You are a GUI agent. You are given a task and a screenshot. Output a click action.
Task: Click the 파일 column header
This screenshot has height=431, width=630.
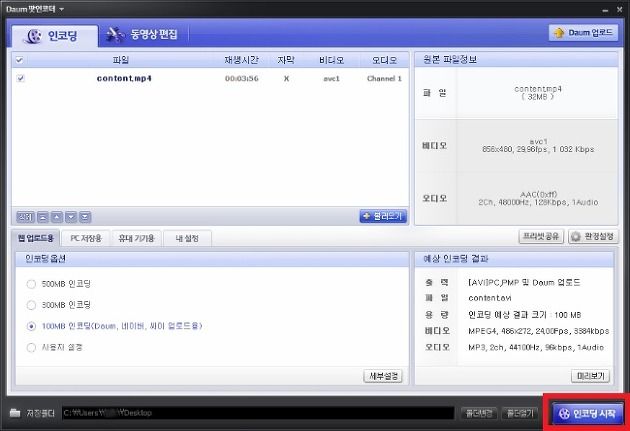120,60
